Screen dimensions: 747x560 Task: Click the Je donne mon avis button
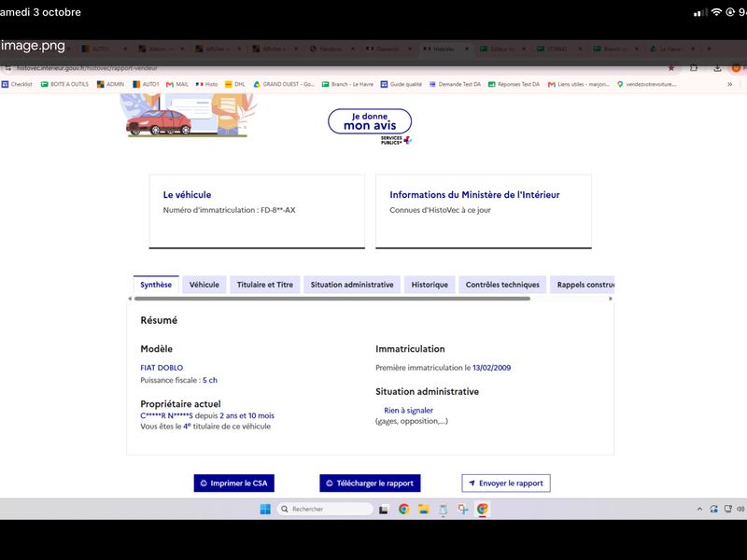click(x=370, y=121)
